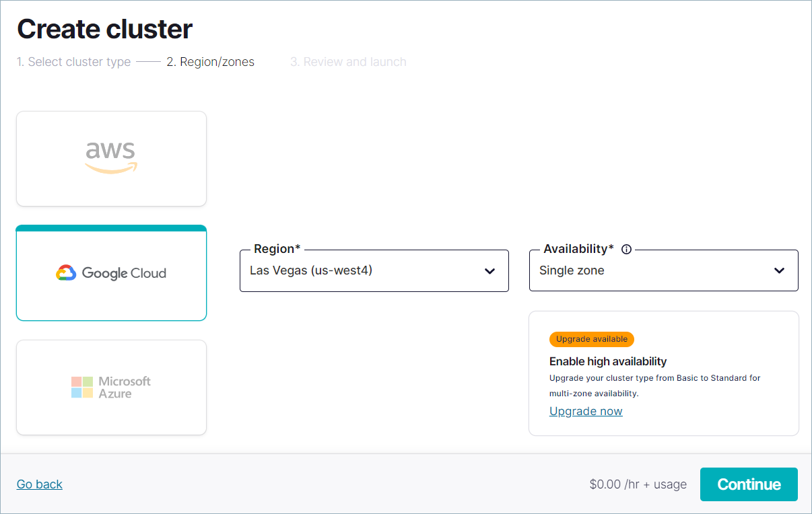Click the Region field chevron
The width and height of the screenshot is (812, 514).
coord(489,270)
